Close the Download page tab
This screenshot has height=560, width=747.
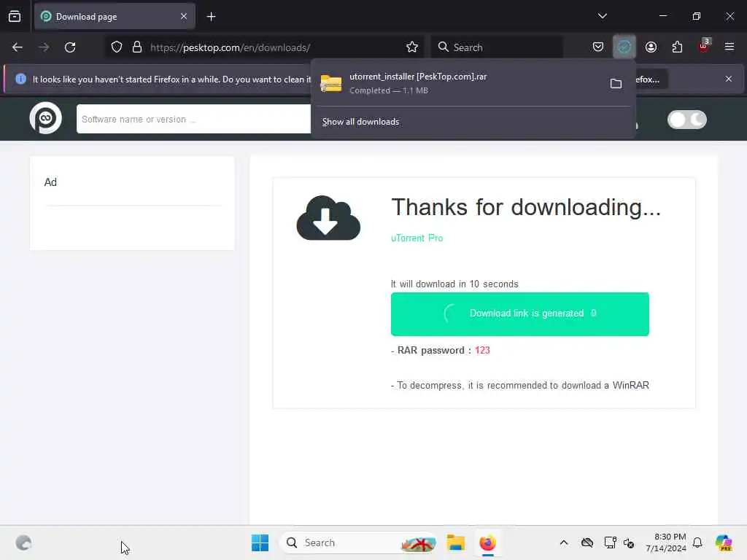click(184, 16)
